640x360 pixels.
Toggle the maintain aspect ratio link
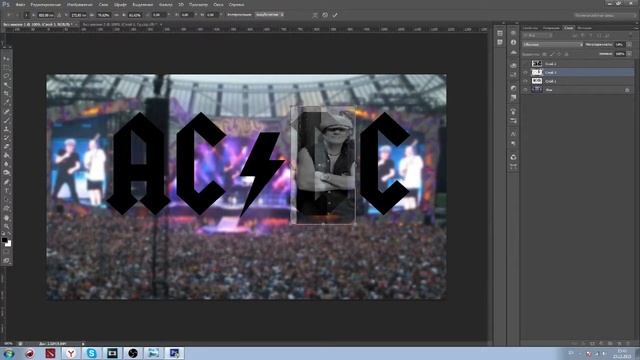116,15
